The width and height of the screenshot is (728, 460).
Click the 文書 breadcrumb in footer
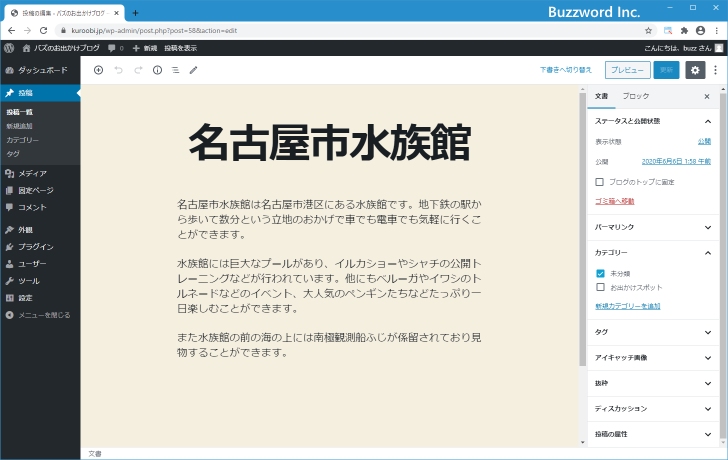click(x=95, y=454)
